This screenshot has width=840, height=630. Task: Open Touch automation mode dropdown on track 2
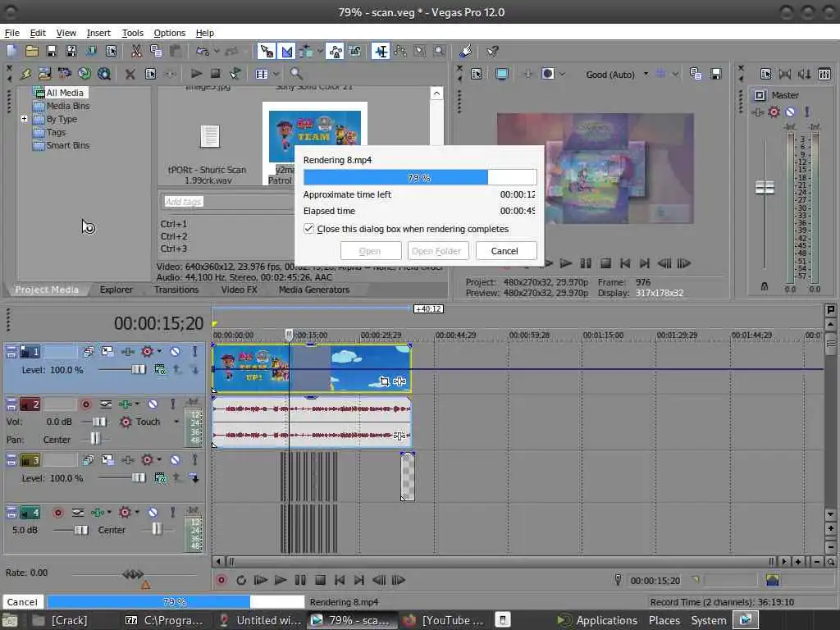(x=176, y=422)
